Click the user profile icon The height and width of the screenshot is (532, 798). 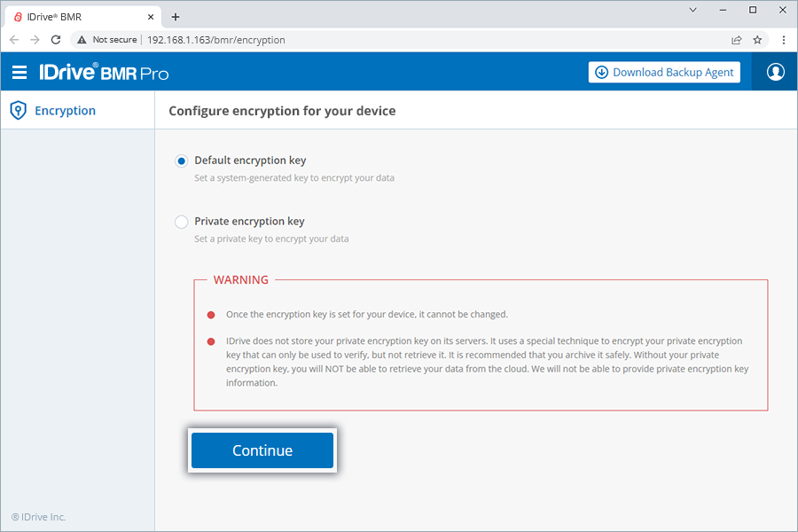pos(774,72)
